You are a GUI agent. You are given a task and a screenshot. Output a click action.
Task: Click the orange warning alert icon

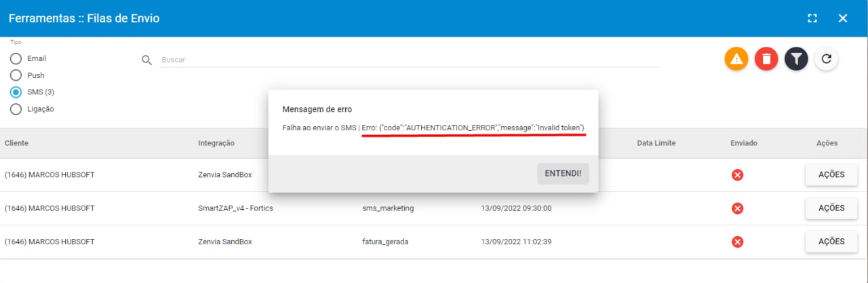[x=736, y=59]
